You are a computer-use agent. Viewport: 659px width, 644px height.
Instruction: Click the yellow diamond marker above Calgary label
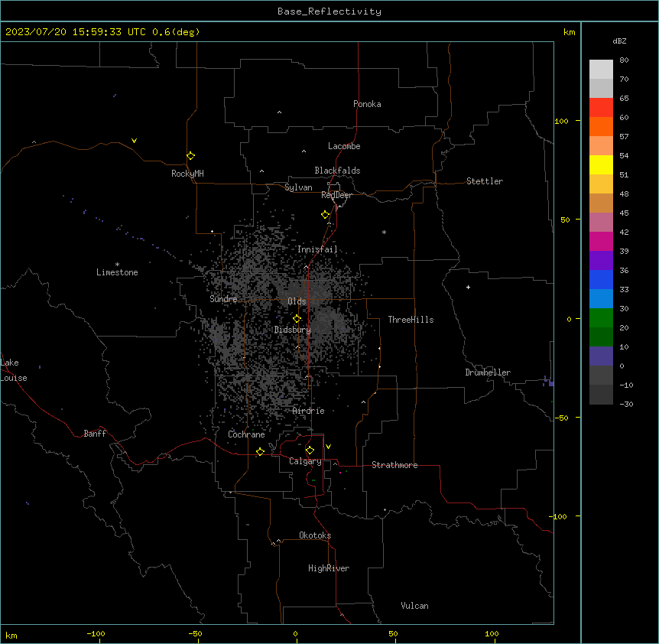coord(310,450)
